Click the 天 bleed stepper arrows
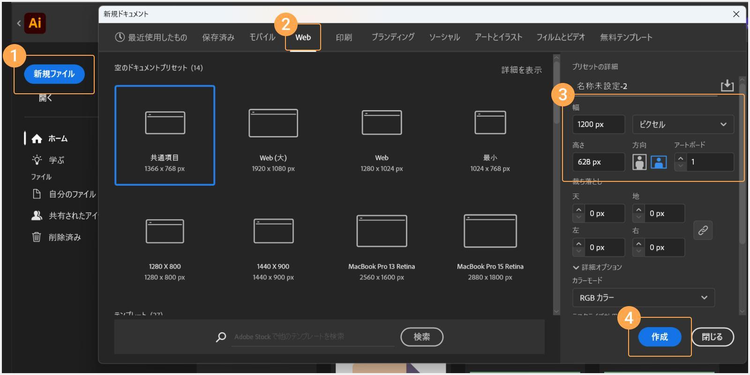This screenshot has width=750, height=375. [578, 214]
